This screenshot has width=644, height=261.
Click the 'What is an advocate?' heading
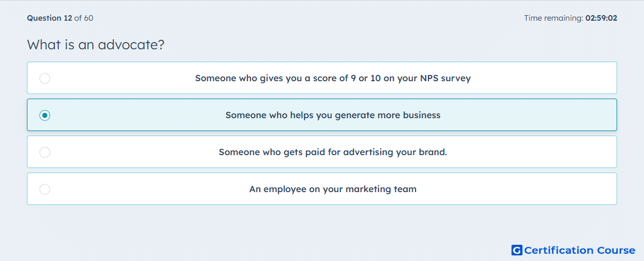(96, 44)
